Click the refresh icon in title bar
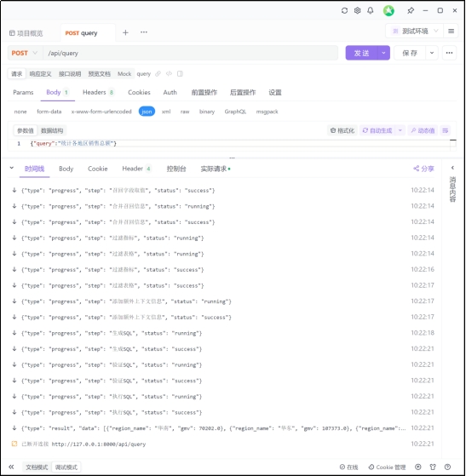466x476 pixels. (x=344, y=10)
